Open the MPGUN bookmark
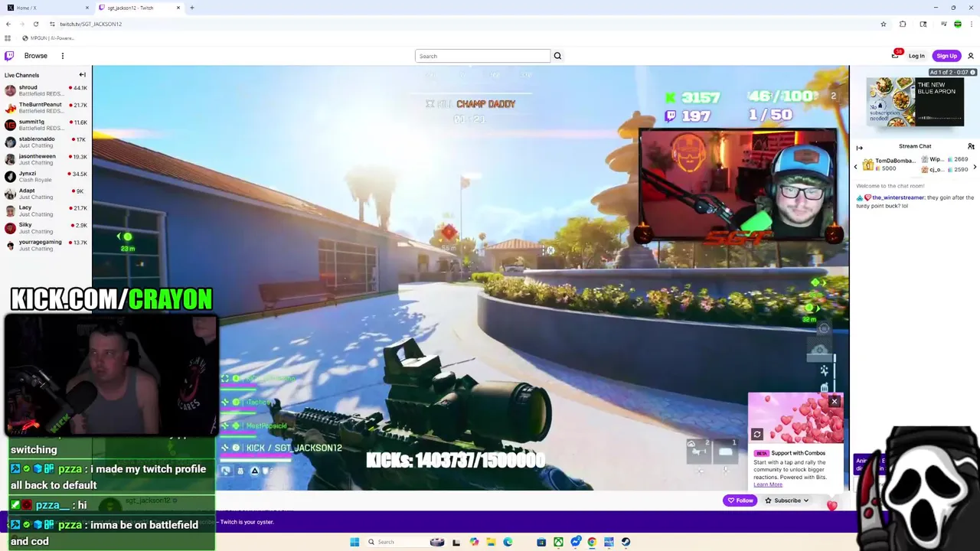Screen dimensions: 980x551 tap(48, 38)
